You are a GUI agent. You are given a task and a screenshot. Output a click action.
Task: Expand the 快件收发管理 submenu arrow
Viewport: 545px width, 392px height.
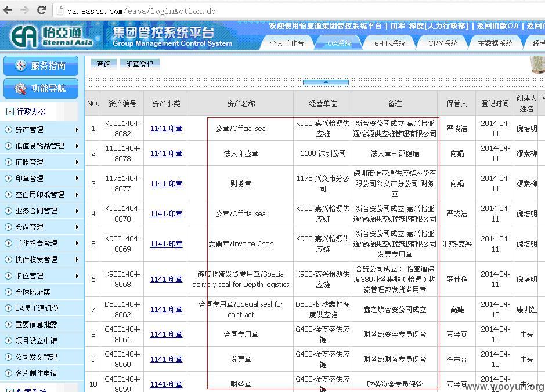pos(77,259)
